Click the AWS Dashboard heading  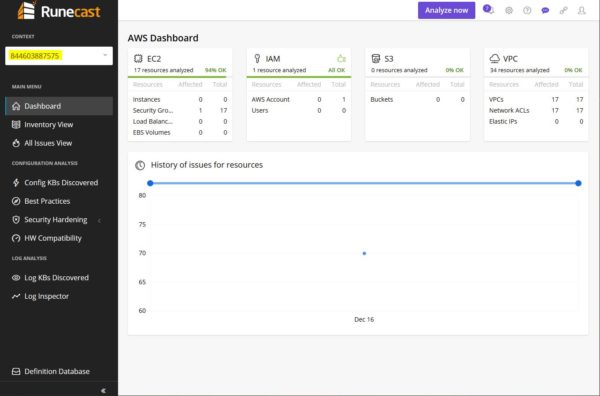tap(163, 38)
